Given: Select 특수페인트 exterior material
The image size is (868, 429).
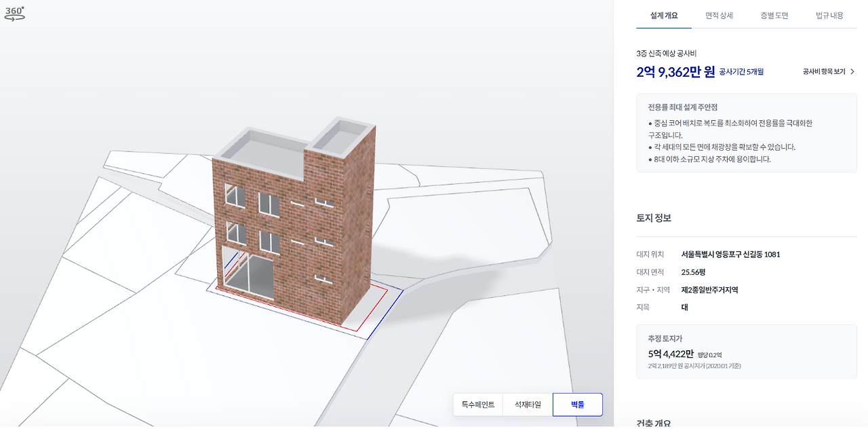Looking at the screenshot, I should point(478,405).
